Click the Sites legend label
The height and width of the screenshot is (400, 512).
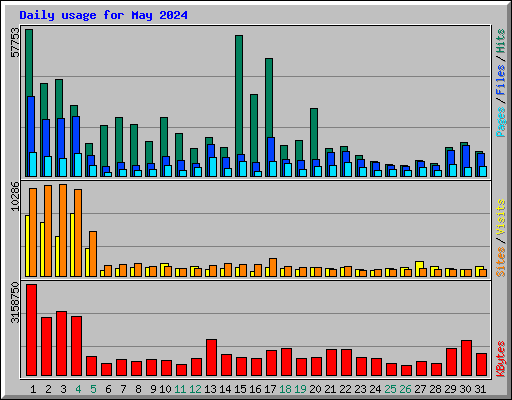(x=501, y=262)
